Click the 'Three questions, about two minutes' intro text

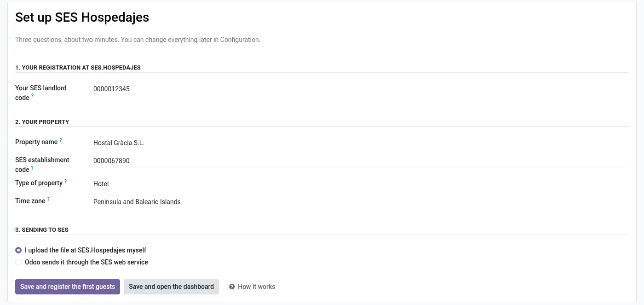click(138, 40)
